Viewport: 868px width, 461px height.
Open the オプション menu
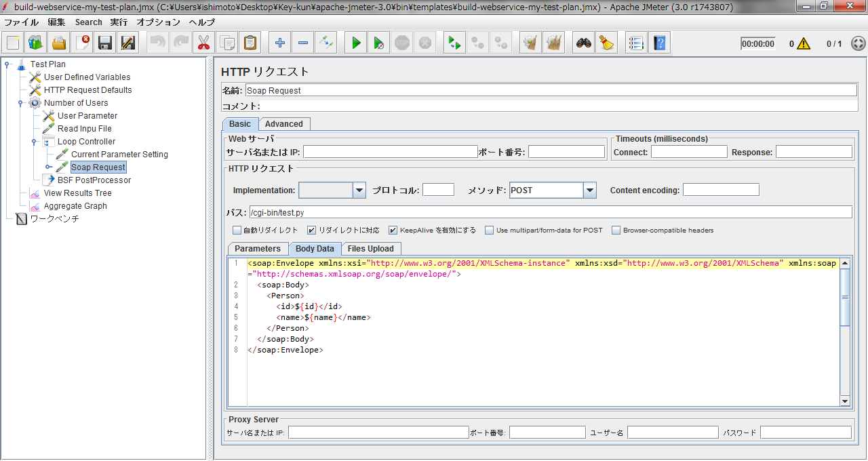coord(159,22)
